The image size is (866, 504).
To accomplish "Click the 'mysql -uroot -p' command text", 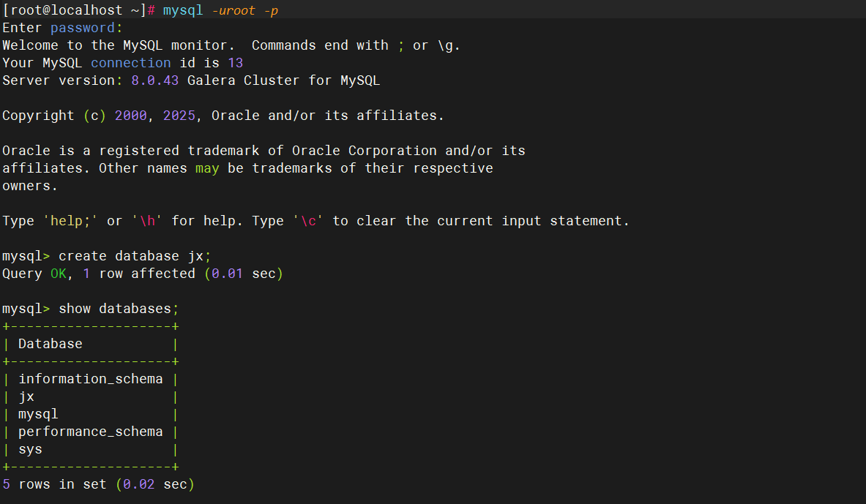I will [220, 10].
